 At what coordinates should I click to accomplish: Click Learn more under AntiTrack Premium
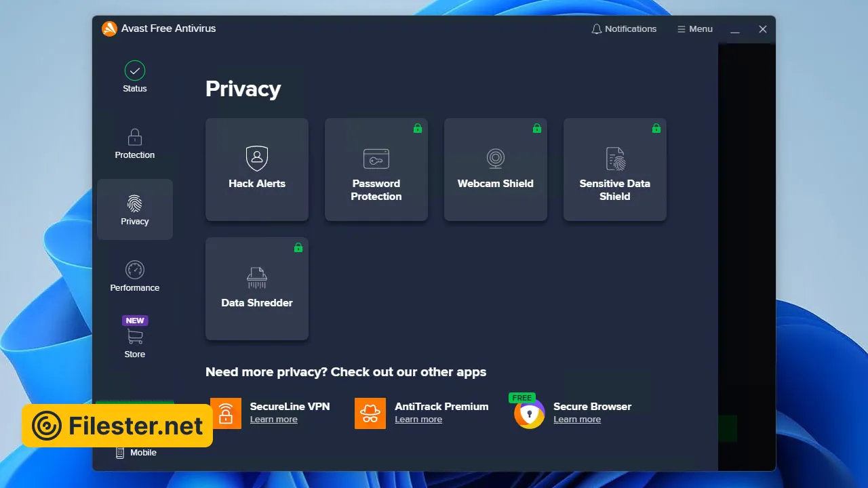coord(418,420)
